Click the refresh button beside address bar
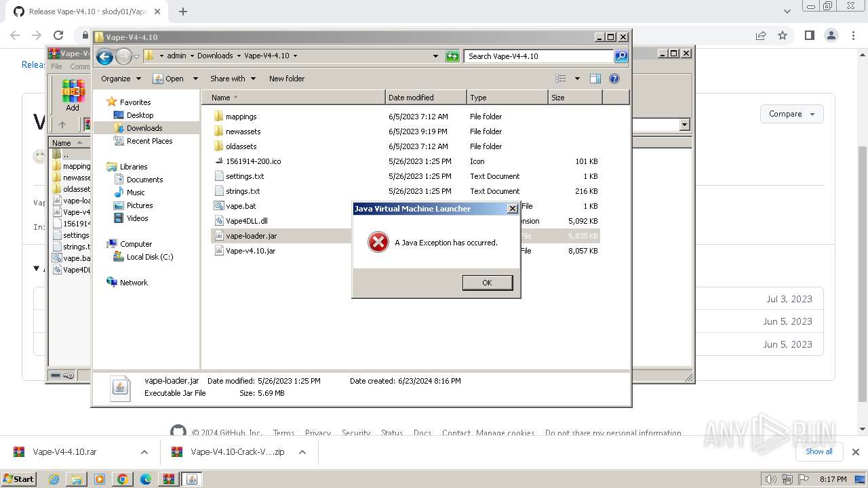This screenshot has height=488, width=868. (452, 56)
